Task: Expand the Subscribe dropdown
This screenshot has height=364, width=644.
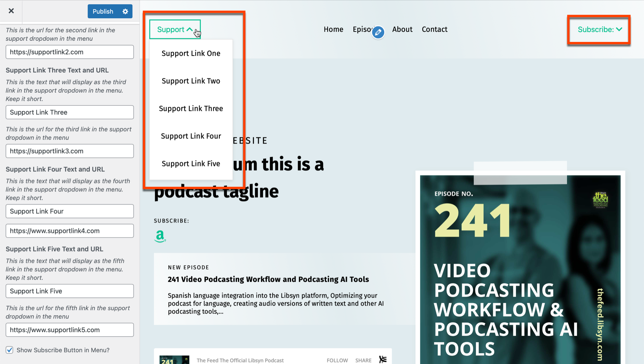Action: pyautogui.click(x=600, y=29)
